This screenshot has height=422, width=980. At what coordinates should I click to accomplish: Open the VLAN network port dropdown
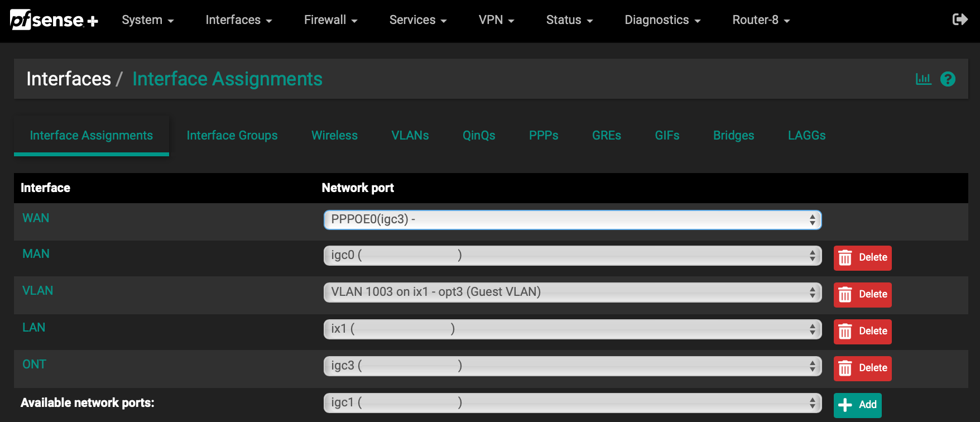pos(573,292)
